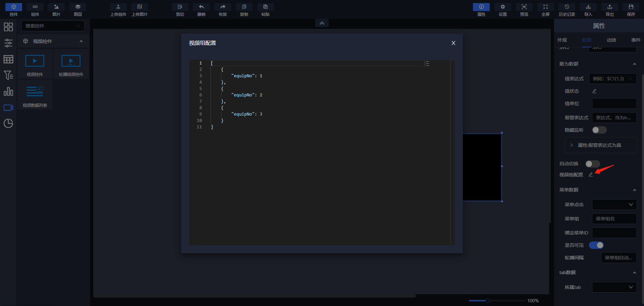The width and height of the screenshot is (644, 306).
Task: Click the 预览 preview icon
Action: pyautogui.click(x=524, y=10)
